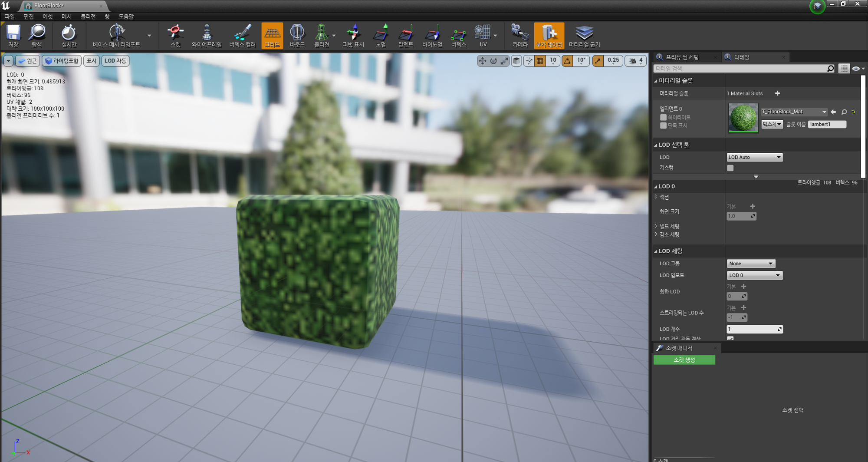Enable the Custom (커스텀) LOD checkbox
The image size is (868, 462).
730,168
